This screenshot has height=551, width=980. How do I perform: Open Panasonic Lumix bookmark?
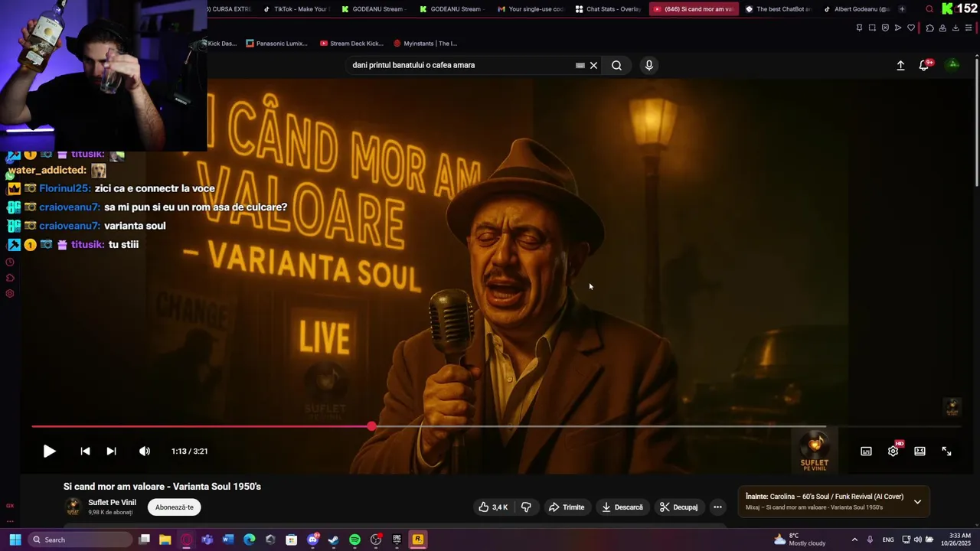pyautogui.click(x=276, y=44)
